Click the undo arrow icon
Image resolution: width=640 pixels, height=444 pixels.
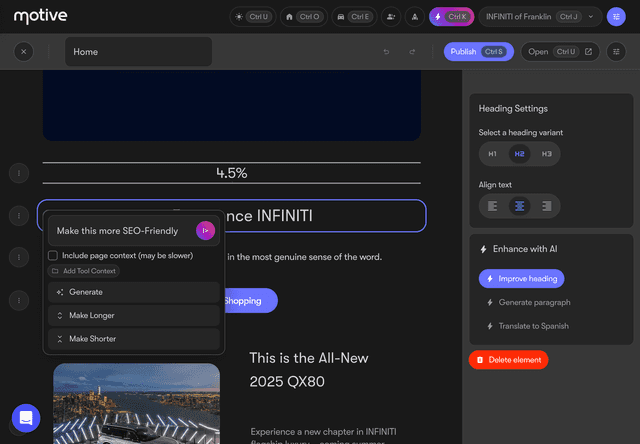click(x=386, y=52)
